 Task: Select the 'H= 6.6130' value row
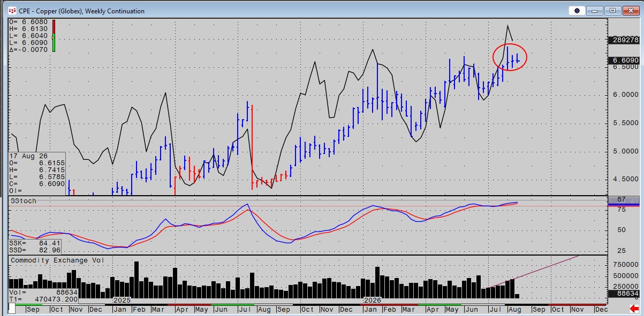click(28, 29)
